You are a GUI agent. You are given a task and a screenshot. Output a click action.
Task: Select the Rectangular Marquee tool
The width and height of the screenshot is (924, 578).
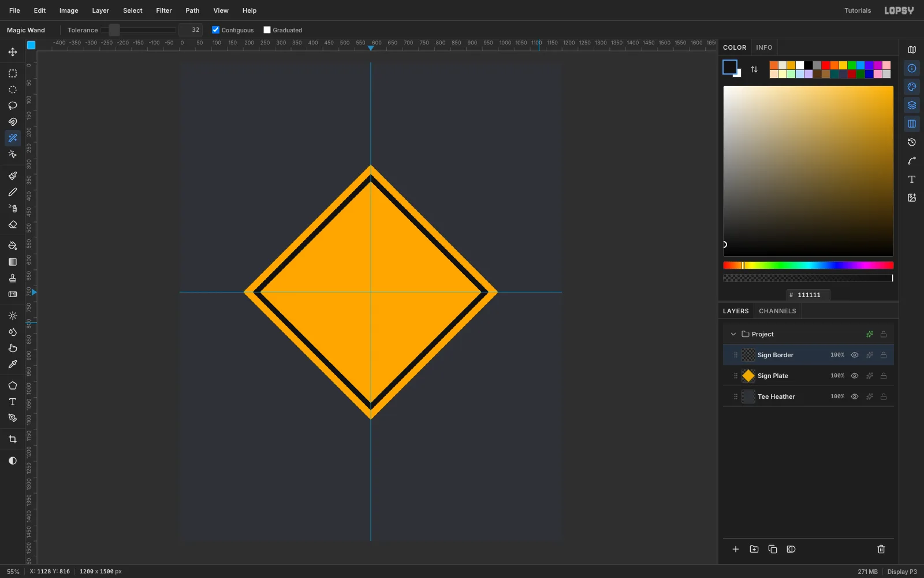[13, 73]
